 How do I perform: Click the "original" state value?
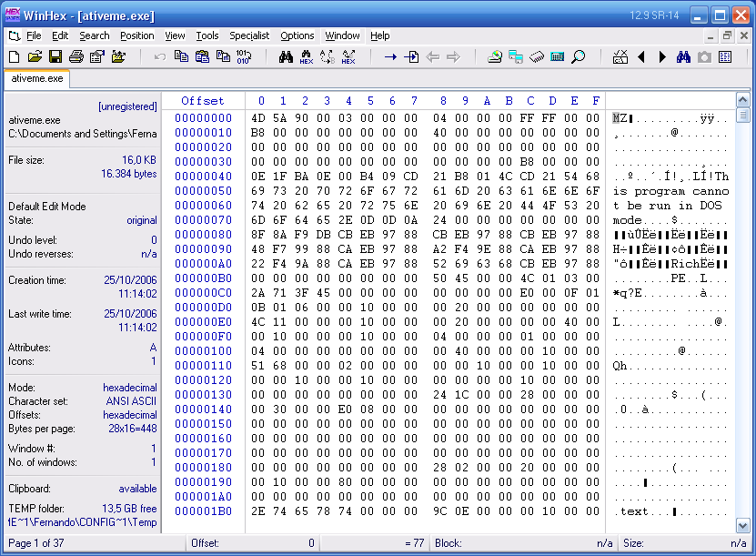coord(142,220)
